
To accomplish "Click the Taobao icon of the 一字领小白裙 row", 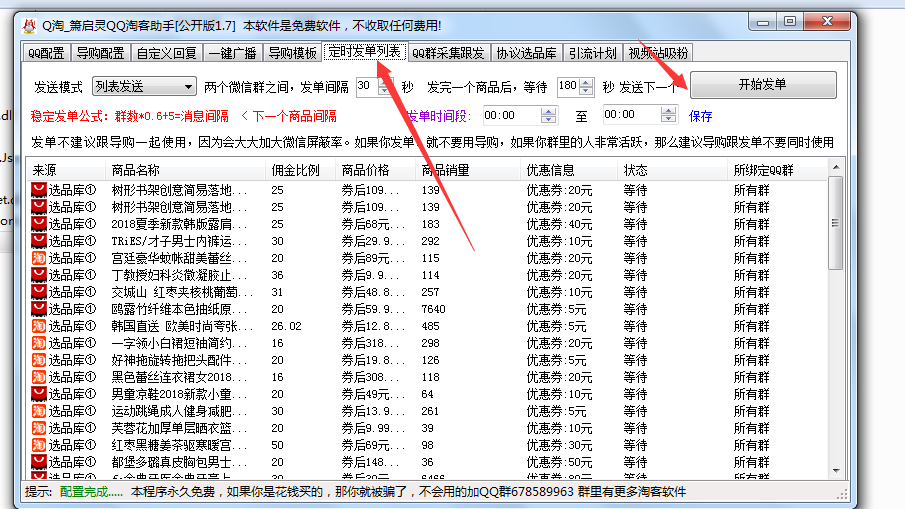I will click(x=39, y=343).
